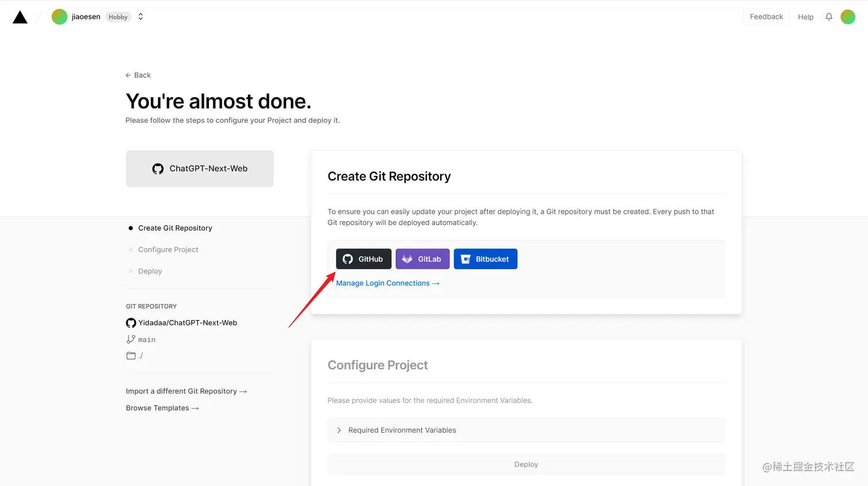Import a different Git Repository
The width and height of the screenshot is (868, 486).
click(186, 391)
